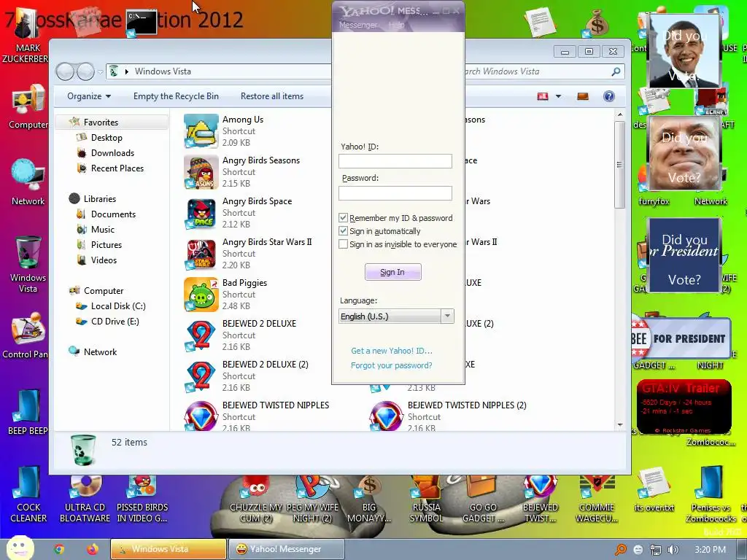
Task: Select Recent Places in navigation pane
Action: click(117, 168)
